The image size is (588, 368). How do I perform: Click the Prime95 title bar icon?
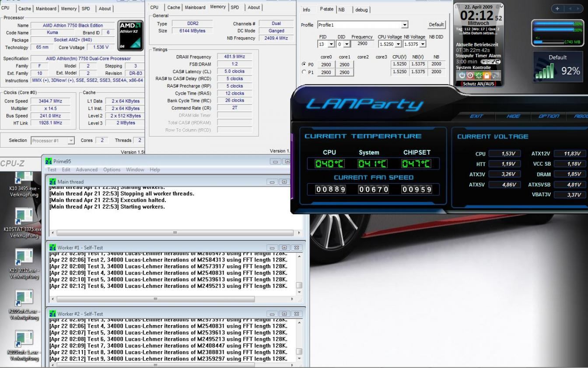(x=49, y=161)
